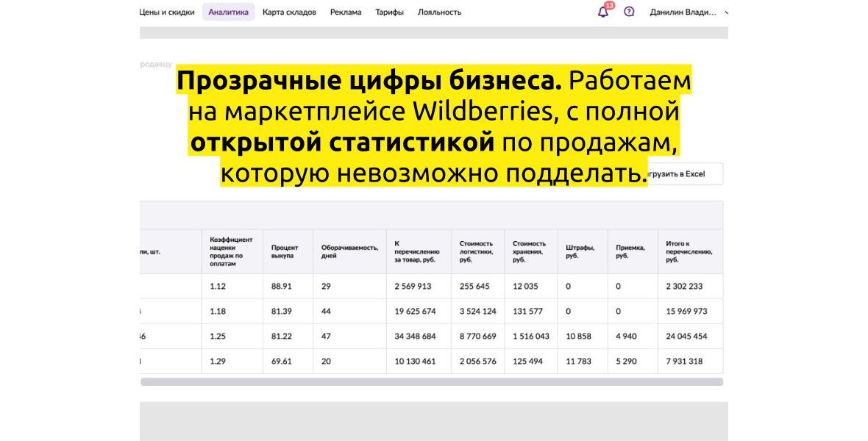Viewport: 868px width, 441px height.
Task: Click the Приемка, руб. column header
Action: 632,252
